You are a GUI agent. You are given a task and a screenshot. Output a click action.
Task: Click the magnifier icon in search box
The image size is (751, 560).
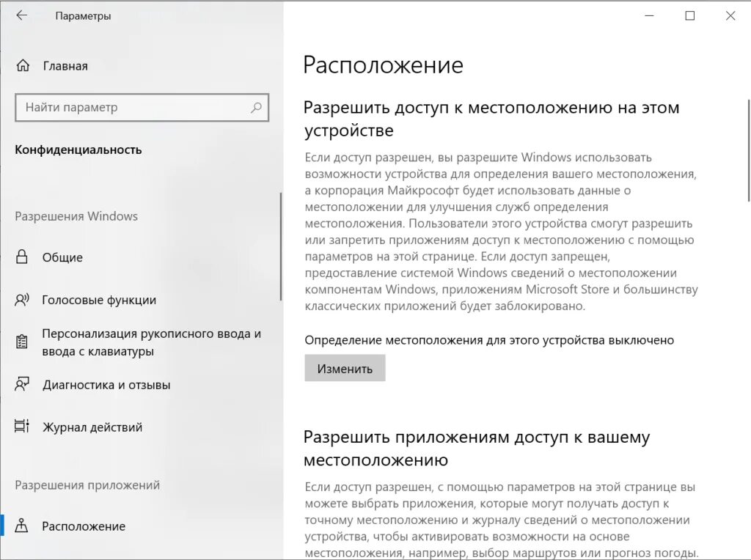(256, 107)
